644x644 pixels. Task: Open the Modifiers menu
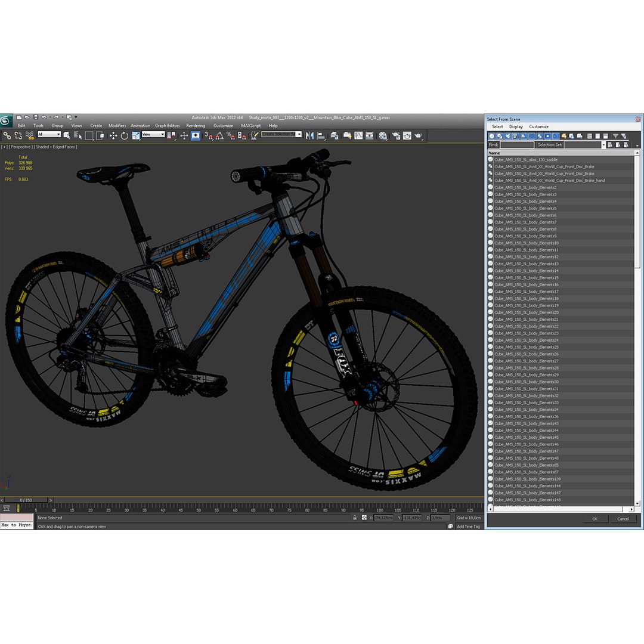coord(117,126)
